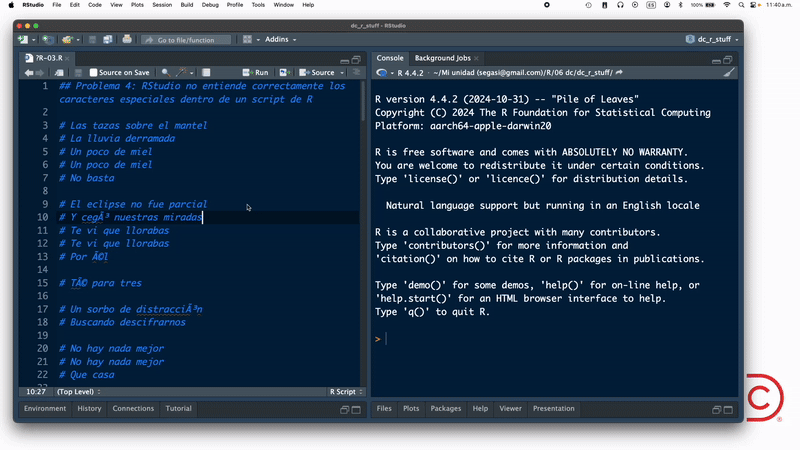Click the R logo icon in console
Image resolution: width=800 pixels, height=450 pixels.
coord(382,73)
